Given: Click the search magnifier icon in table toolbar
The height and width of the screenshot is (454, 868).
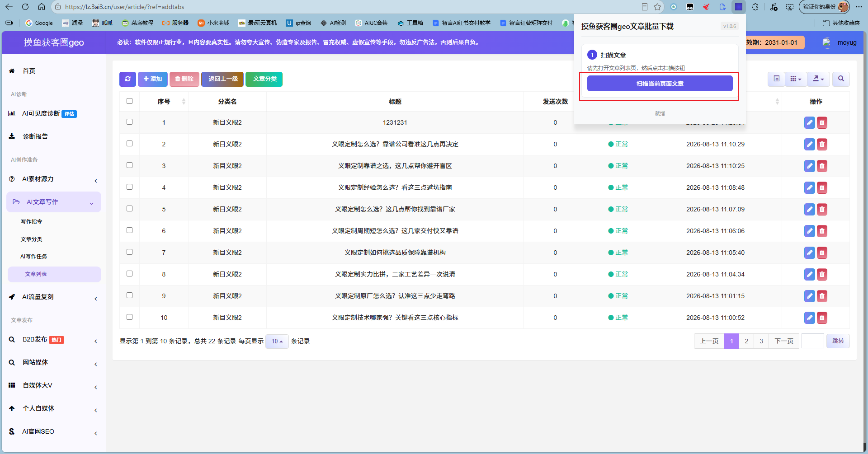Looking at the screenshot, I should [841, 79].
